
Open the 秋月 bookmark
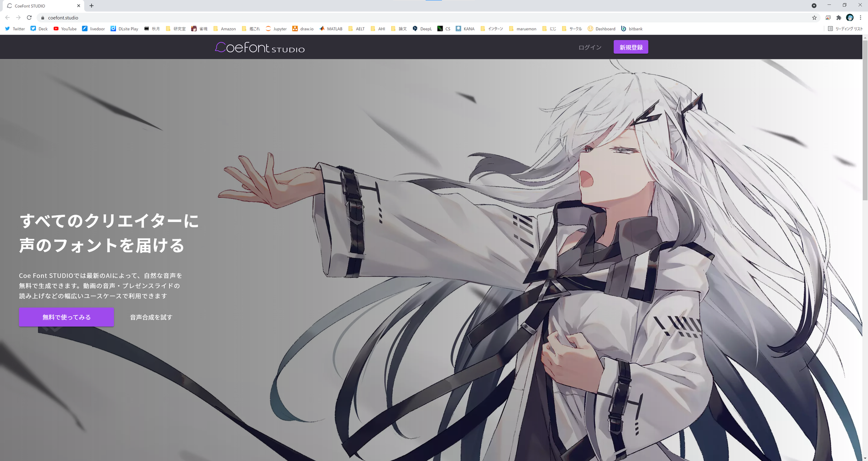(152, 29)
